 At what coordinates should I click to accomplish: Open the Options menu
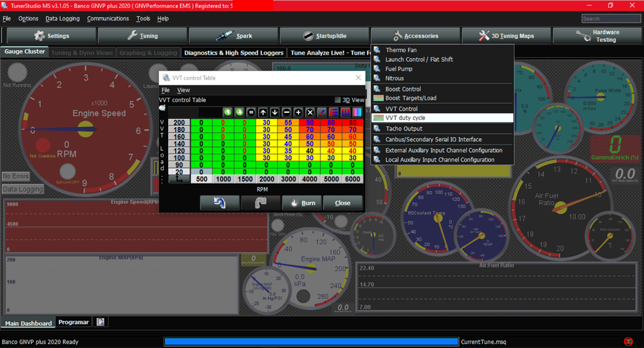click(x=28, y=19)
